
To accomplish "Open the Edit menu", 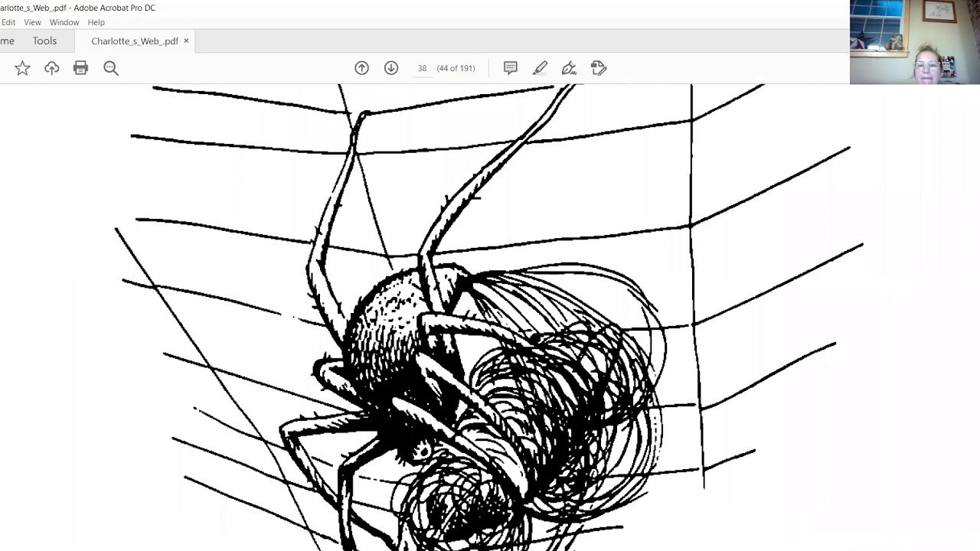I will 8,22.
